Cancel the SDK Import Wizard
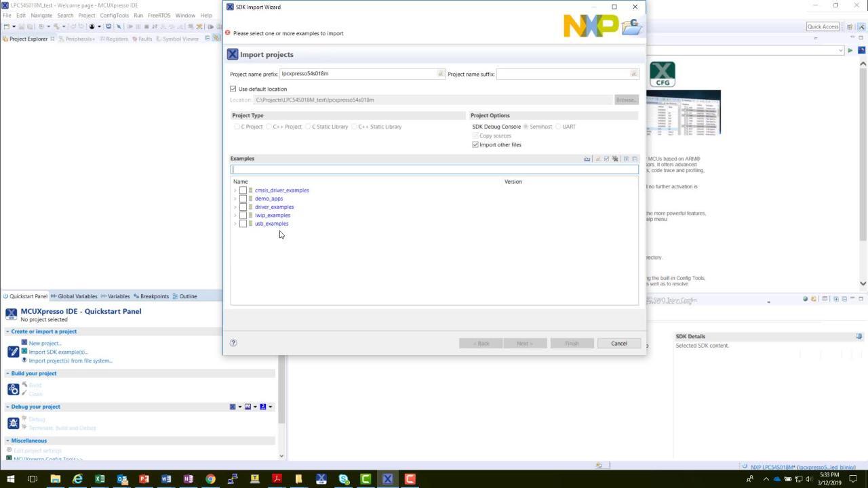Image resolution: width=868 pixels, height=488 pixels. (618, 343)
